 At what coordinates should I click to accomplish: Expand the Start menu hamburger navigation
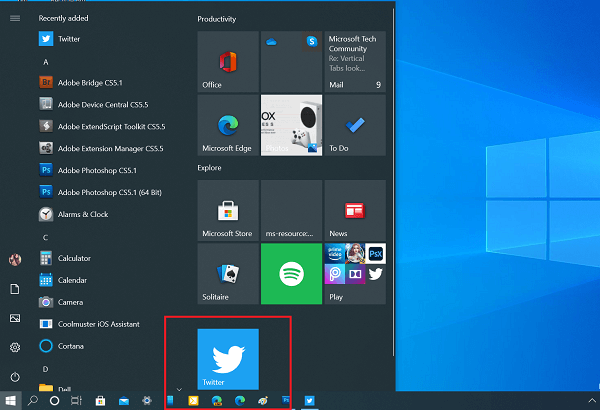(x=15, y=18)
